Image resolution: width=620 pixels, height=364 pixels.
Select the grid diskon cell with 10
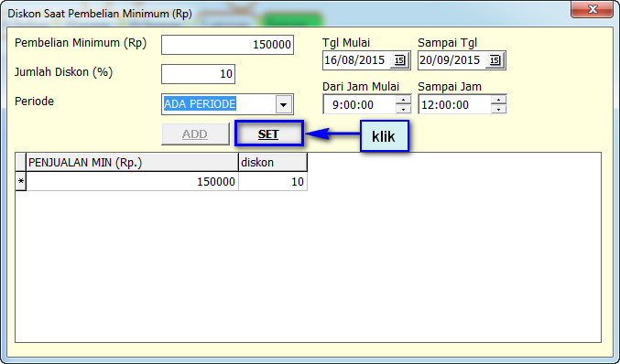(x=273, y=182)
